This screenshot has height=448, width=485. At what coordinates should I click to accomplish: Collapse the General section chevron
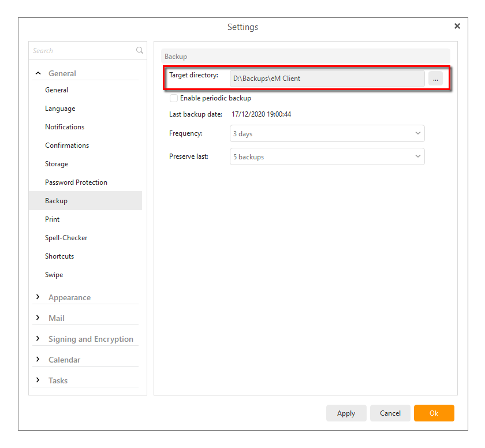(38, 73)
